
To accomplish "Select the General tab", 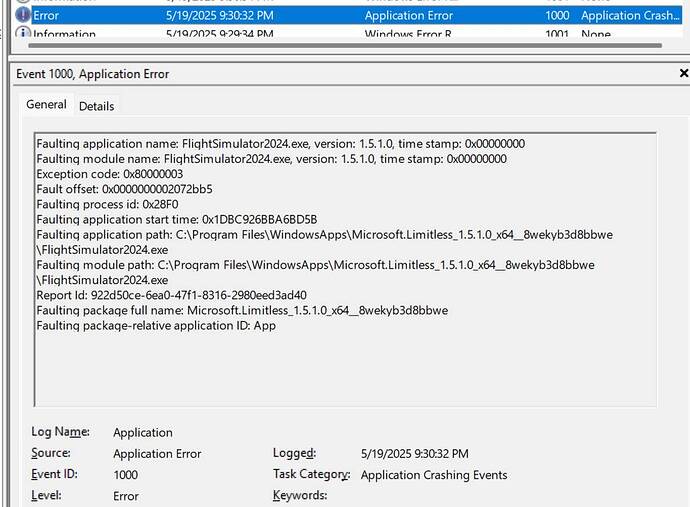I will click(x=47, y=105).
